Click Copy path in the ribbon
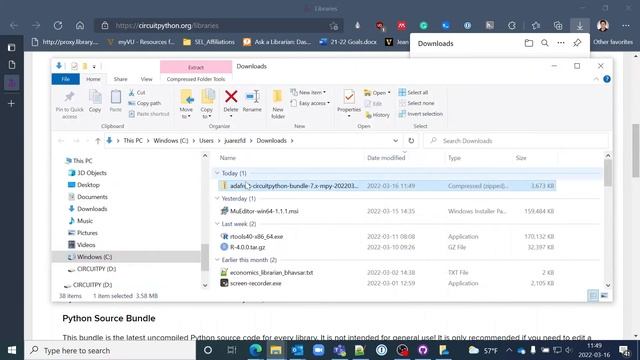The height and width of the screenshot is (360, 640). (x=145, y=103)
